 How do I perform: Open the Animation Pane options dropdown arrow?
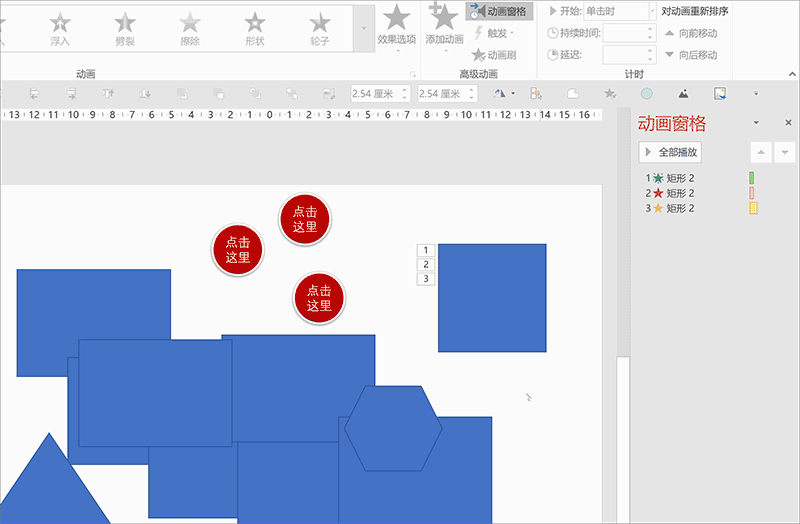[x=757, y=123]
